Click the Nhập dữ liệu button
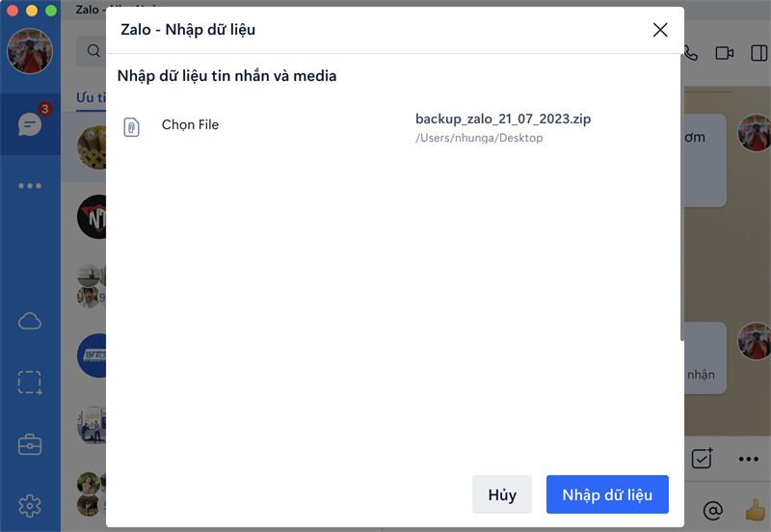Viewport: 771px width, 532px height. pos(607,494)
